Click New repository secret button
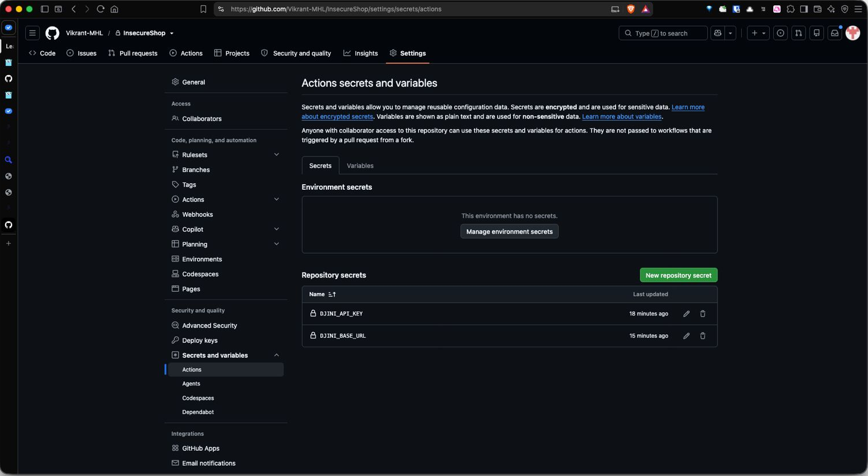The image size is (868, 476). coord(679,275)
